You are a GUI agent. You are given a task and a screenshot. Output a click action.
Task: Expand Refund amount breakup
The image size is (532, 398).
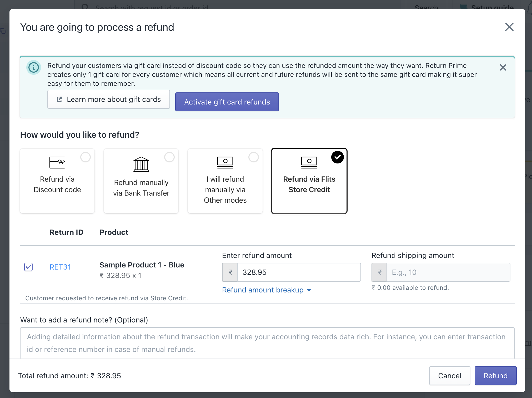coord(267,290)
